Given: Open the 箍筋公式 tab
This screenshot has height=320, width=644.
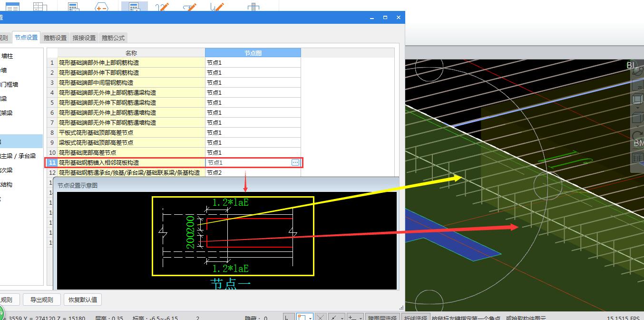Looking at the screenshot, I should pos(113,38).
